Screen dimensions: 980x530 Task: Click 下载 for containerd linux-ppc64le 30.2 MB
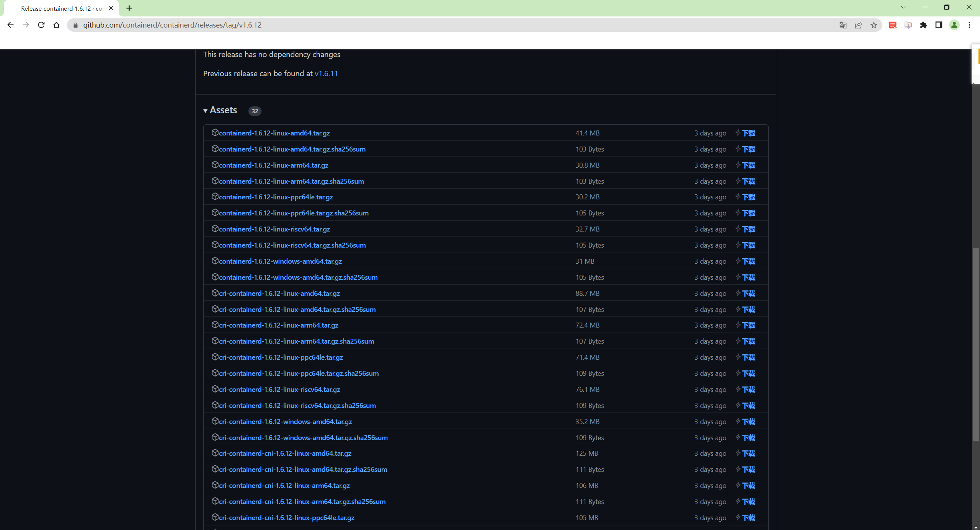(748, 197)
